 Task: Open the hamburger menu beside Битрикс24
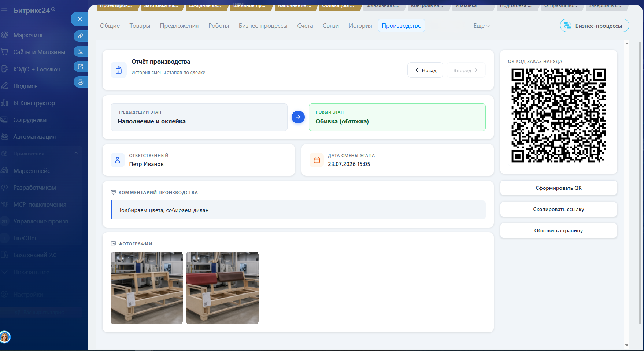coord(4,10)
